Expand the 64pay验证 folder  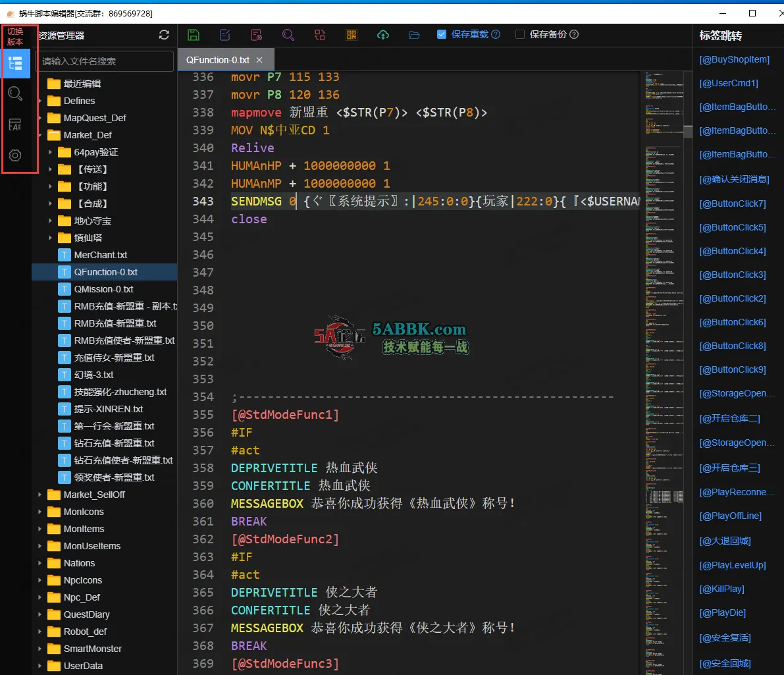[50, 152]
